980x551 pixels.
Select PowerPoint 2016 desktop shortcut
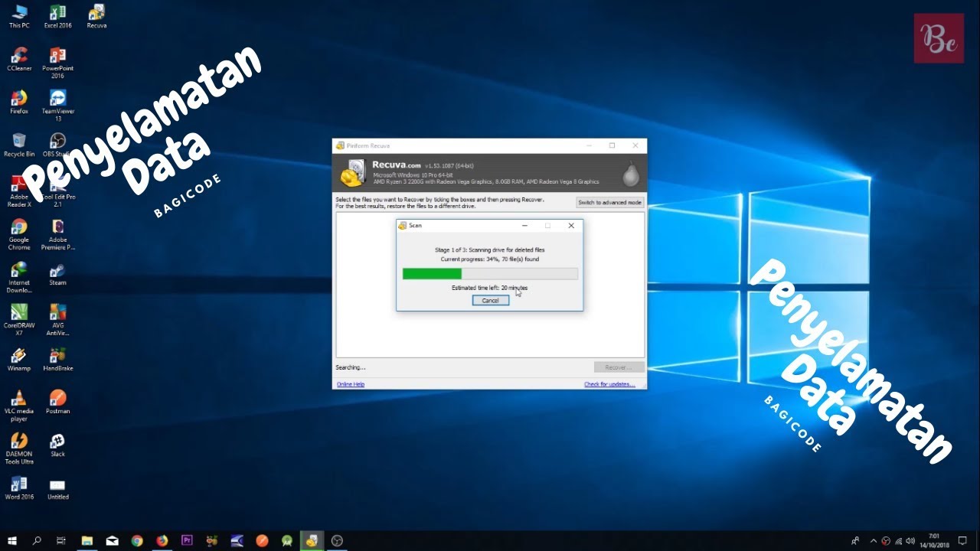coord(57,63)
